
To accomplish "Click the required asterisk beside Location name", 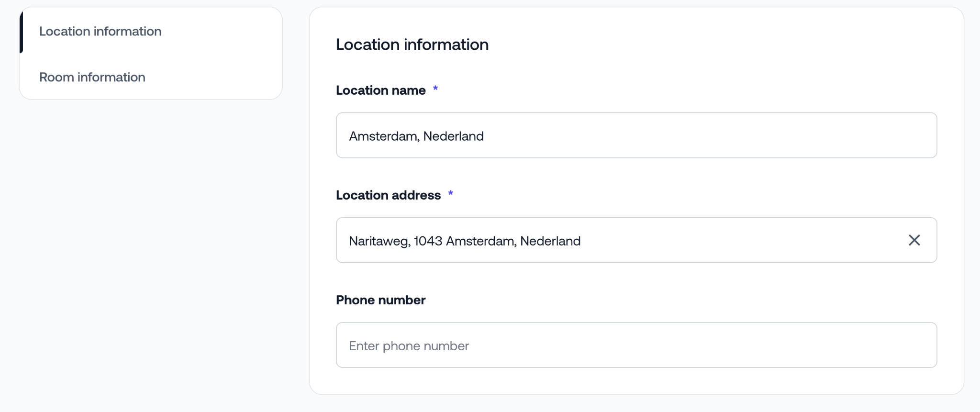I will click(435, 89).
